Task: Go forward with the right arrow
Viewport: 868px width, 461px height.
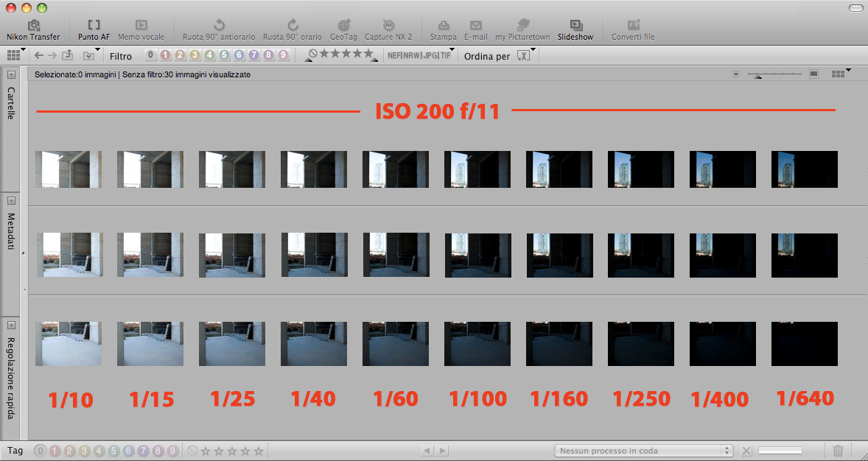Action: tap(52, 55)
